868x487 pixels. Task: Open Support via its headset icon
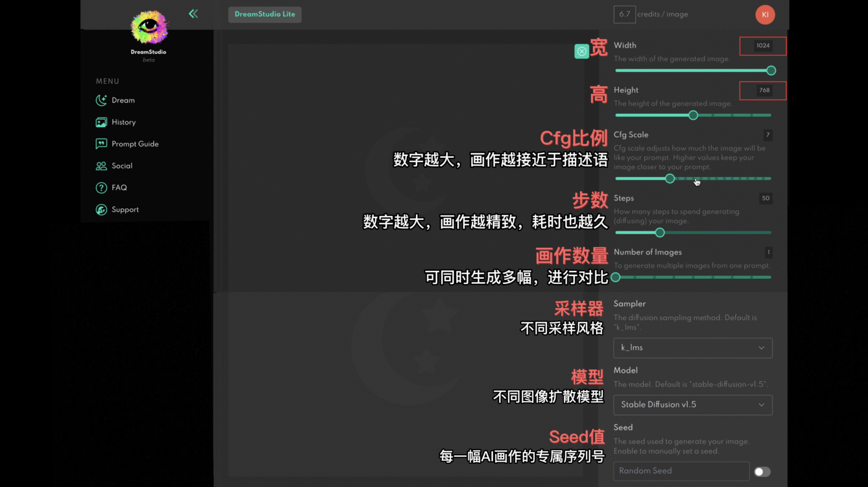pos(101,209)
